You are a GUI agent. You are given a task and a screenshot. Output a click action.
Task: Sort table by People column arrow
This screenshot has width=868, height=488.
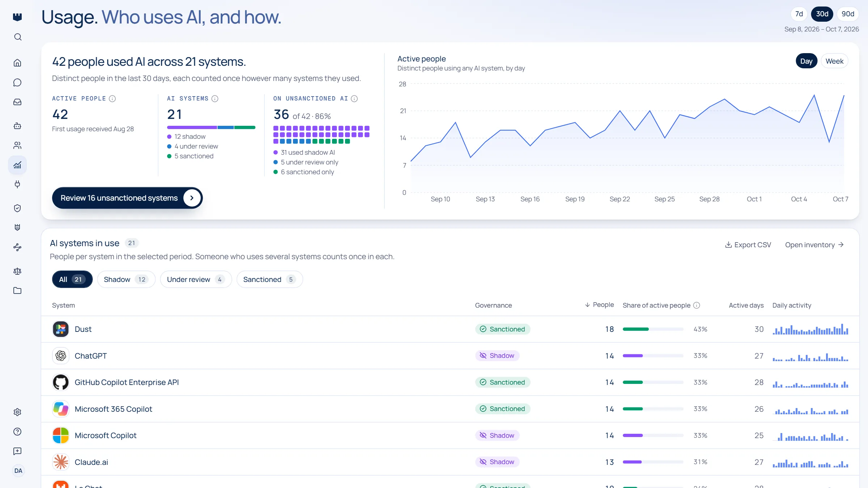coord(587,305)
